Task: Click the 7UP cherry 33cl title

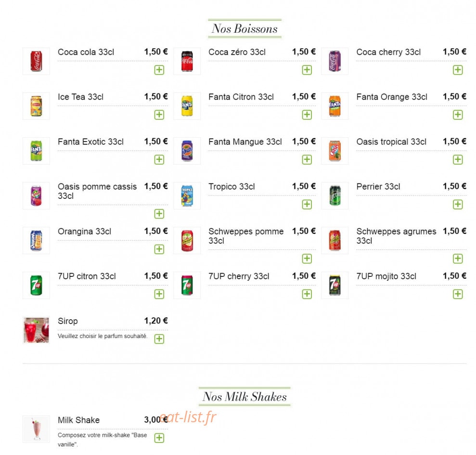Action: point(239,276)
